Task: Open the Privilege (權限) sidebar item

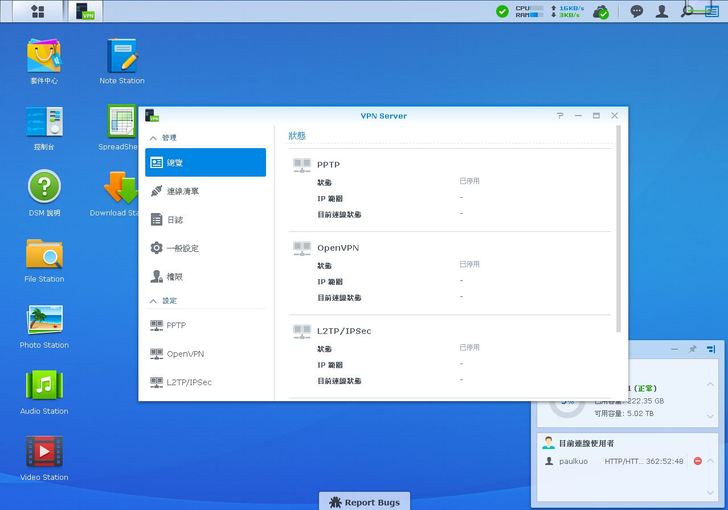Action: point(205,276)
